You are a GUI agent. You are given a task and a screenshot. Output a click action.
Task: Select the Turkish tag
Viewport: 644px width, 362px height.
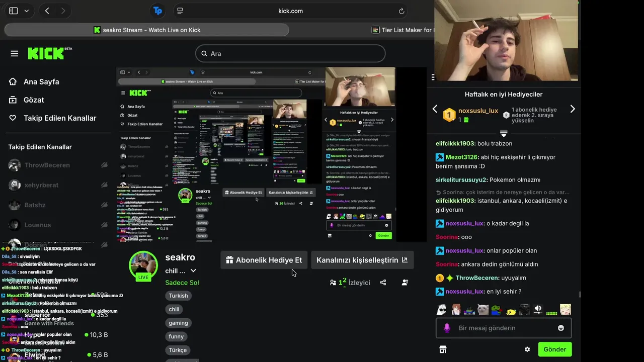click(178, 296)
